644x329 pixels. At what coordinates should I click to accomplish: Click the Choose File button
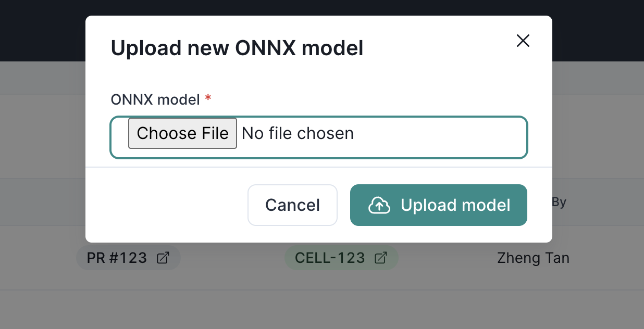(182, 133)
